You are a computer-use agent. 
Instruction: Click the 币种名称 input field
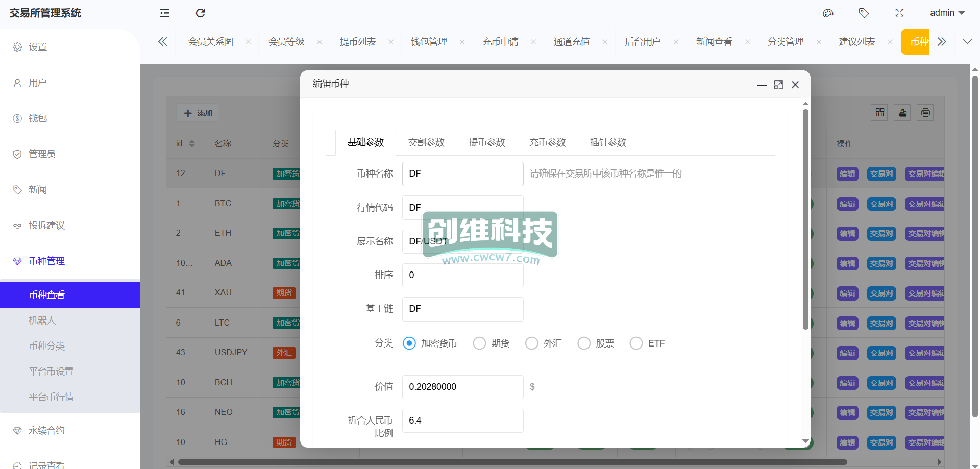(462, 174)
